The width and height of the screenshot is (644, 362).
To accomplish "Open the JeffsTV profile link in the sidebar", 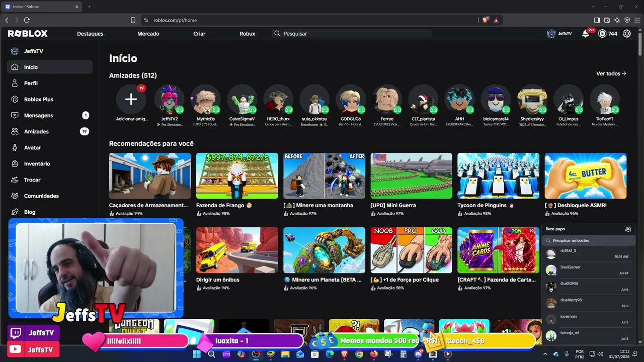I will pyautogui.click(x=49, y=51).
